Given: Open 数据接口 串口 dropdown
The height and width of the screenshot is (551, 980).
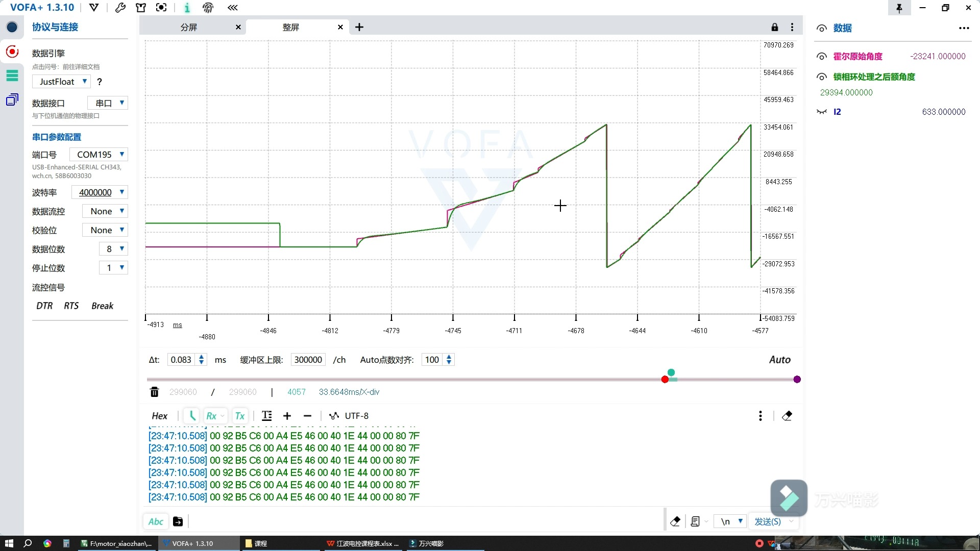Looking at the screenshot, I should point(108,103).
